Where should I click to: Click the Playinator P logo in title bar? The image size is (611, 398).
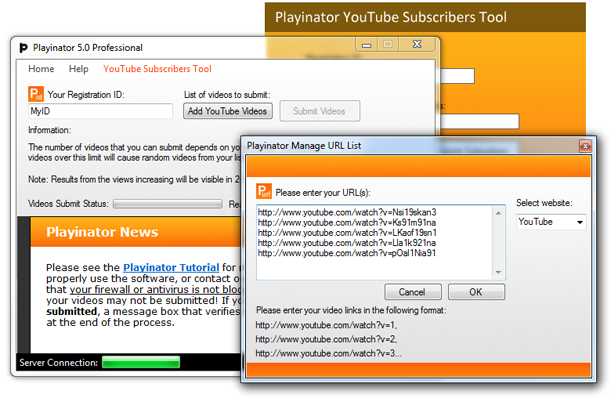point(23,48)
